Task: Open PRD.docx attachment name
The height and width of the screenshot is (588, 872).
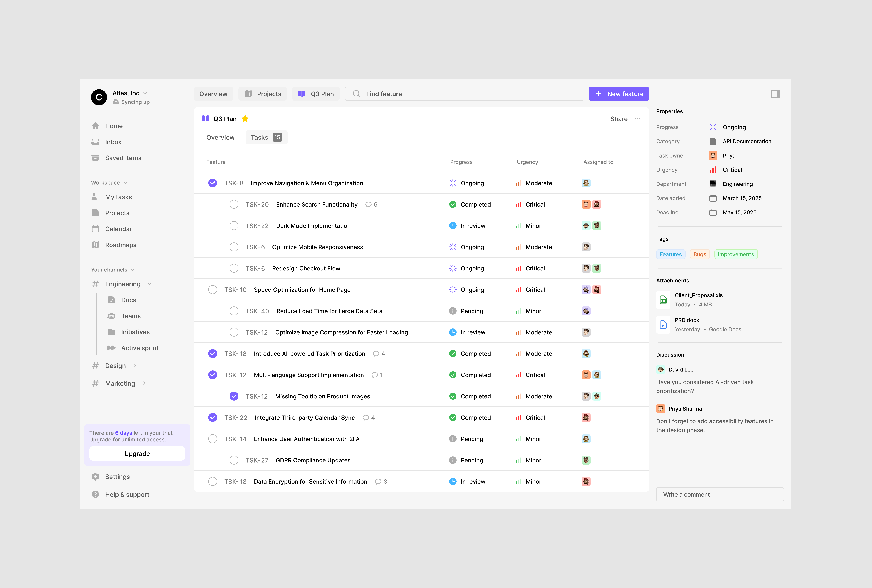Action: click(x=687, y=320)
